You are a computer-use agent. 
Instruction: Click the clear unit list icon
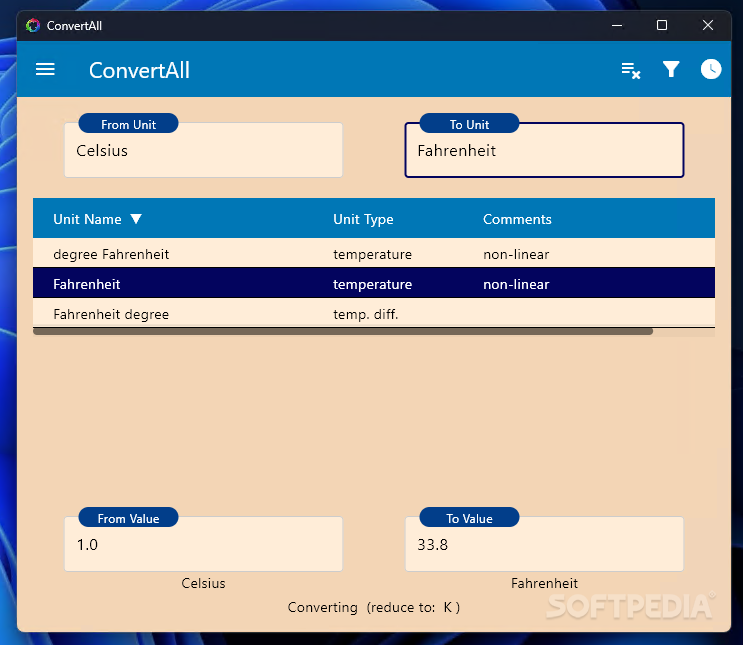pos(631,71)
